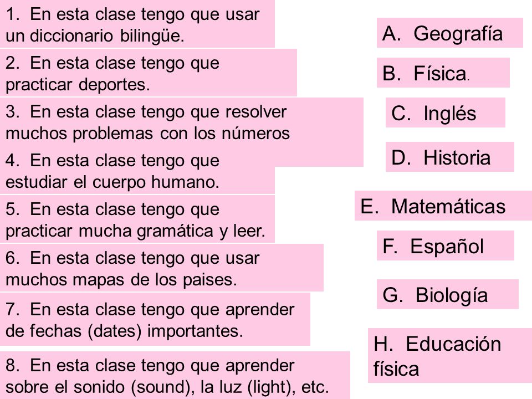This screenshot has width=532, height=399.
Task: Click sentence 2 about practicar deportes
Action: pos(149,73)
